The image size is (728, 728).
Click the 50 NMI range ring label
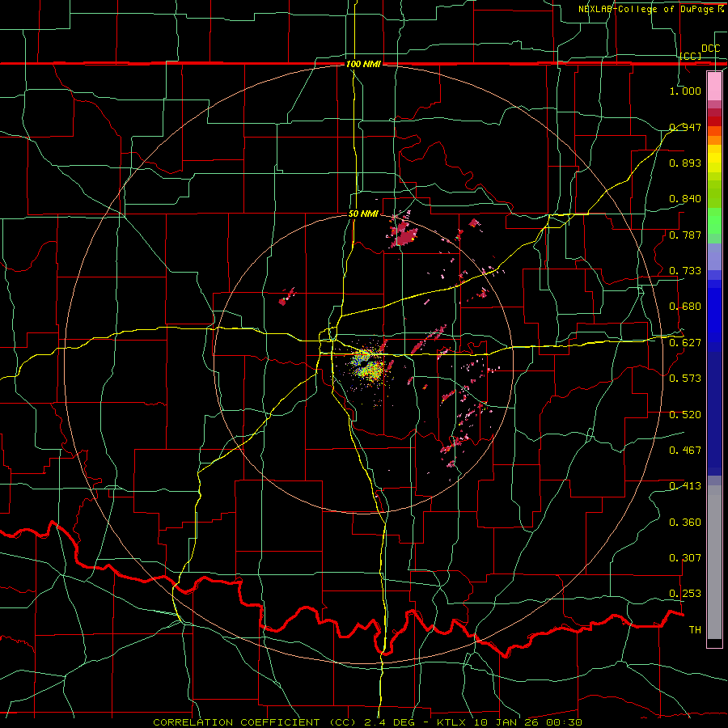[363, 214]
